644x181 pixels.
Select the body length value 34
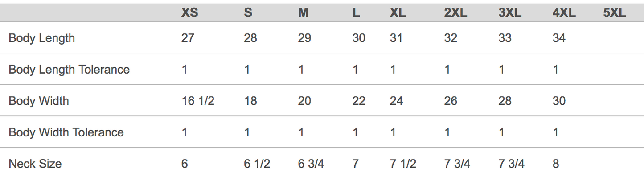click(559, 38)
